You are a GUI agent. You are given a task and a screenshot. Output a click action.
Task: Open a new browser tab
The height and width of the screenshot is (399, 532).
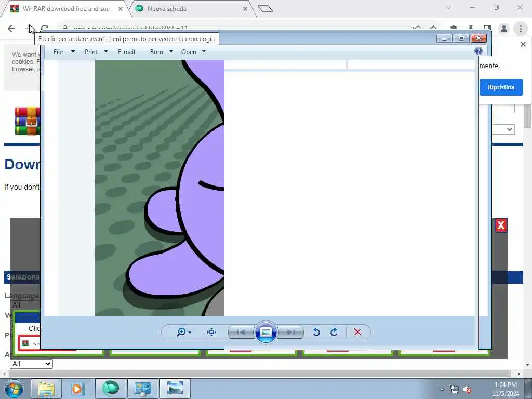tap(265, 9)
